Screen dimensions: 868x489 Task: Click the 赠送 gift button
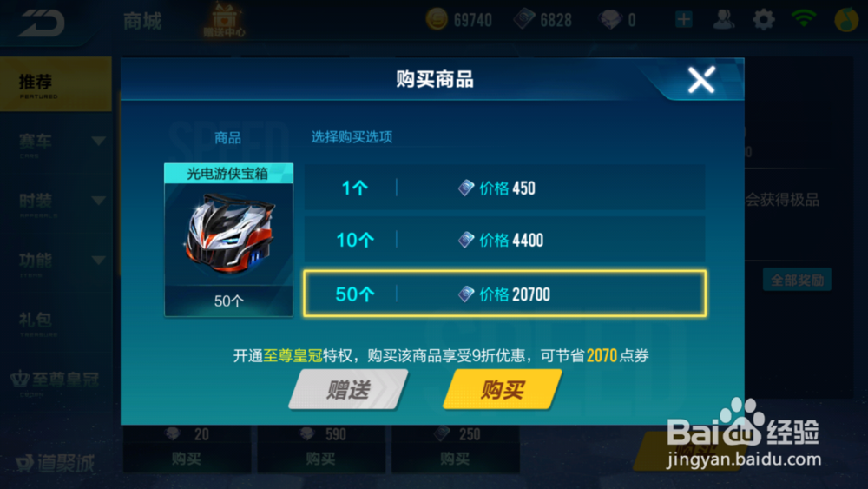coord(348,390)
